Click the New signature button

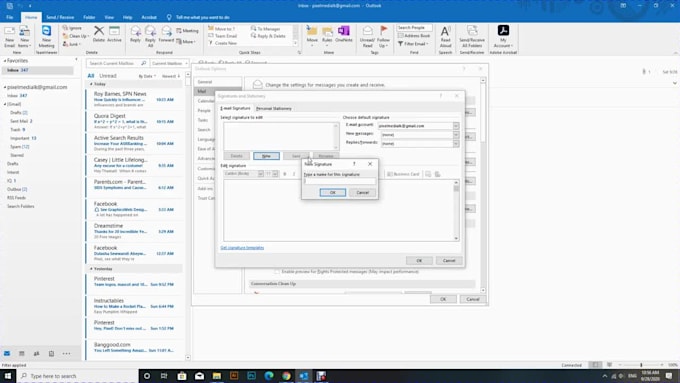(x=266, y=156)
